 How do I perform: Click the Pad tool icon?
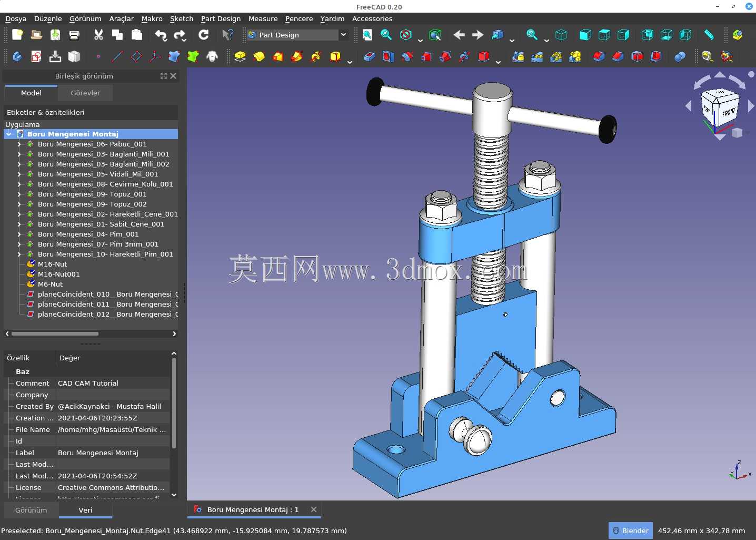click(x=240, y=56)
